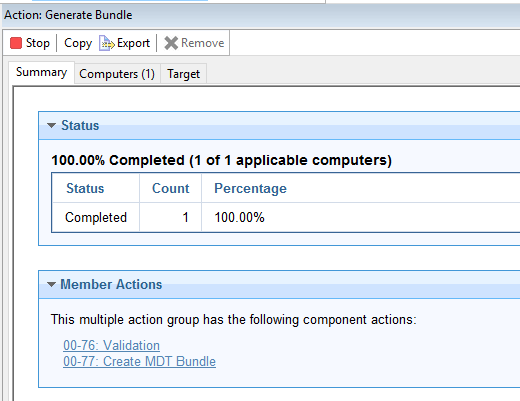Click the Status section header title
520x401 pixels.
point(80,125)
